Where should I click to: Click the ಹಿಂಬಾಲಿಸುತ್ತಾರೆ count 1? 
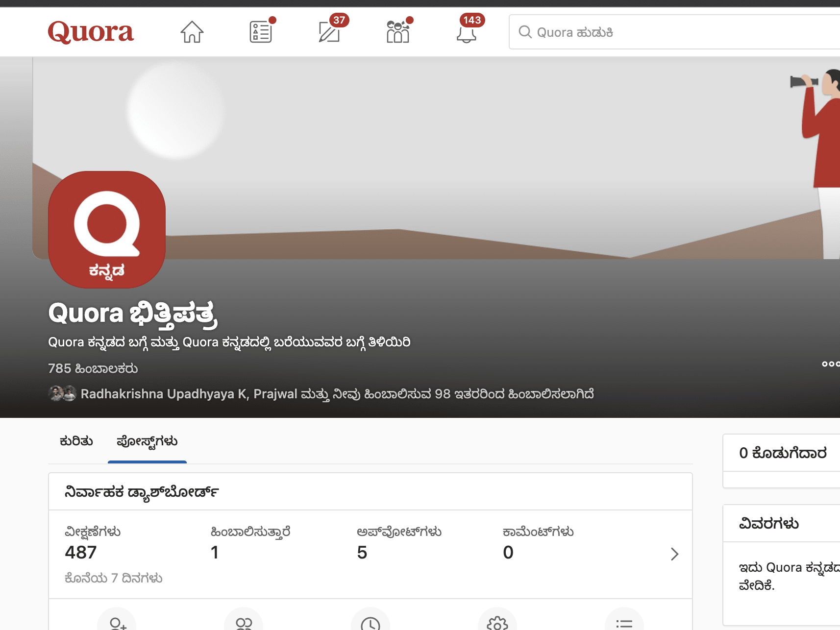(215, 553)
